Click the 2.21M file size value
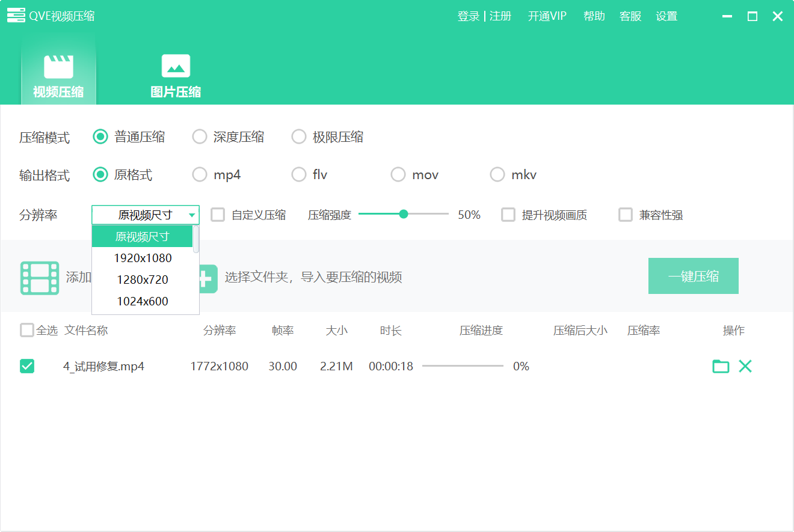794x532 pixels. pyautogui.click(x=336, y=366)
